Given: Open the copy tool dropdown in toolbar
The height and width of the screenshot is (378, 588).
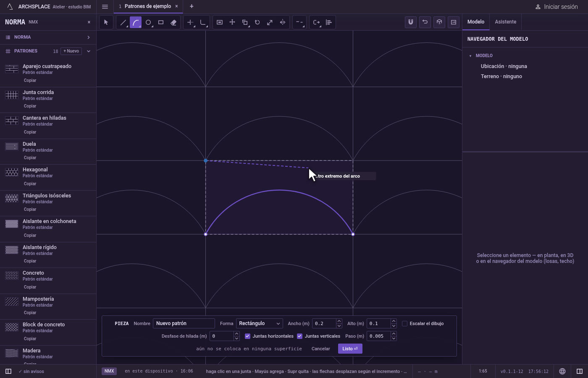Looking at the screenshot, I should (x=245, y=22).
